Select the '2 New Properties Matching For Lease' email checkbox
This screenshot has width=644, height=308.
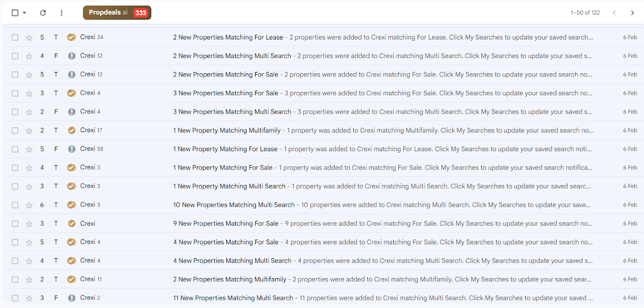(15, 37)
